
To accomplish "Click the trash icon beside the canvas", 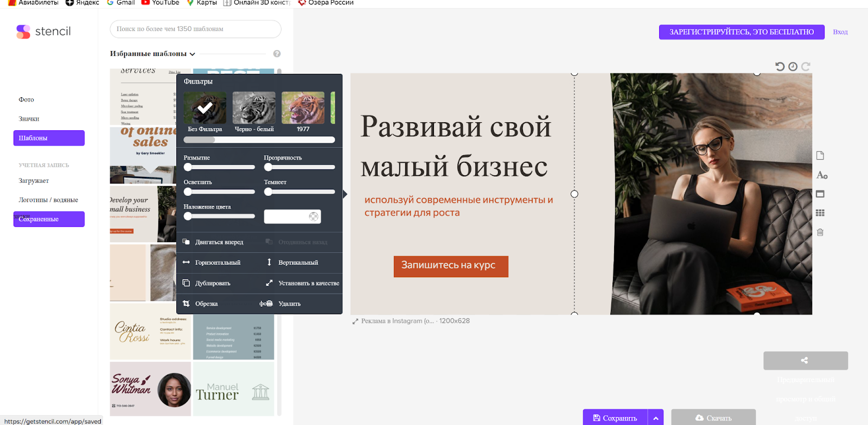I will [x=820, y=232].
